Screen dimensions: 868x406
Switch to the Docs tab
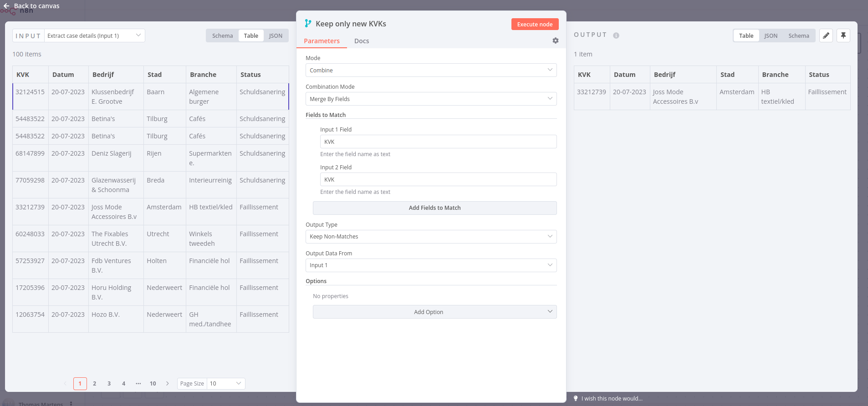pos(362,41)
